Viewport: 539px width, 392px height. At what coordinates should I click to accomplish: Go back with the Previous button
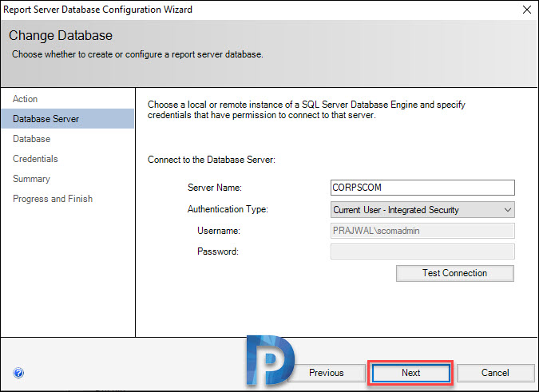coord(327,373)
